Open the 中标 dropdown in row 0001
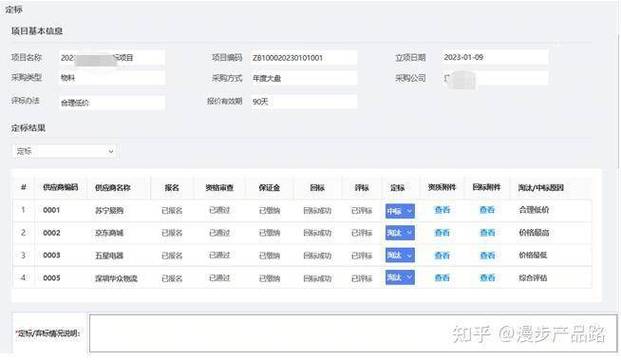Viewport: 621px width, 361px height. (x=400, y=211)
